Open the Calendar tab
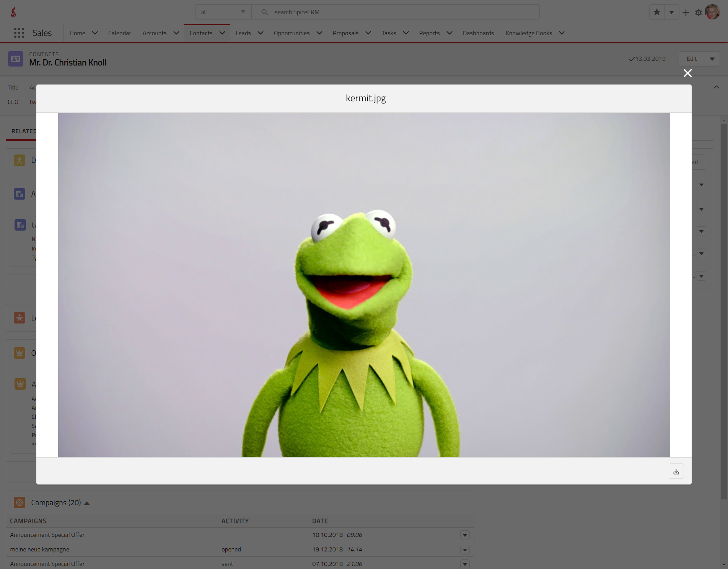 click(119, 33)
